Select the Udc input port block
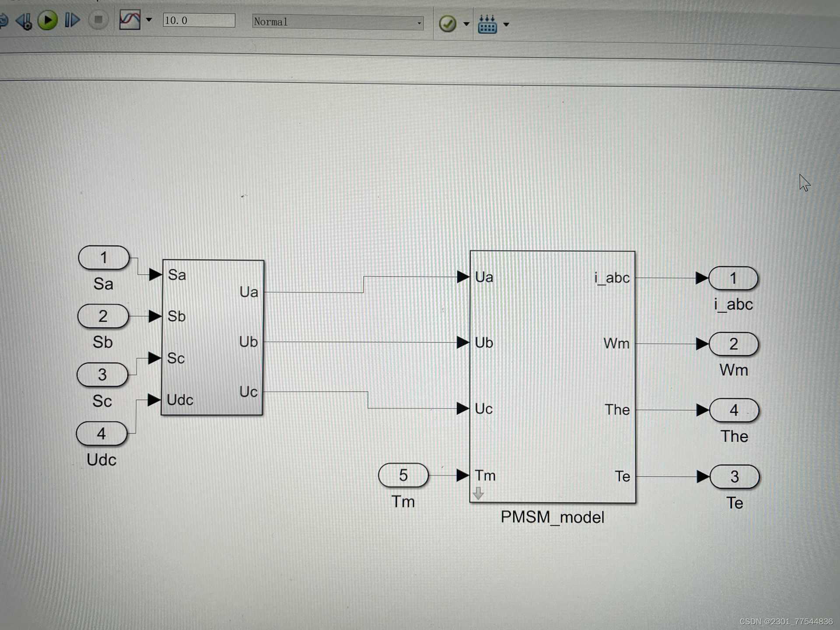Screen dimensions: 840x630 pos(101,434)
